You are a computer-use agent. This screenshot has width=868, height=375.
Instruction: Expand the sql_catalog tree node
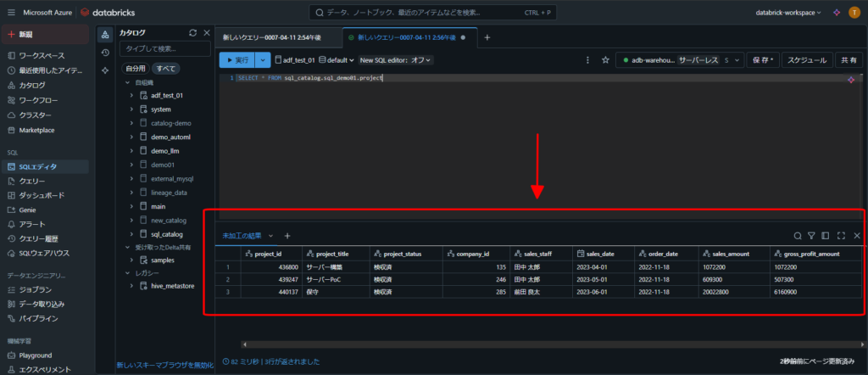pyautogui.click(x=132, y=233)
